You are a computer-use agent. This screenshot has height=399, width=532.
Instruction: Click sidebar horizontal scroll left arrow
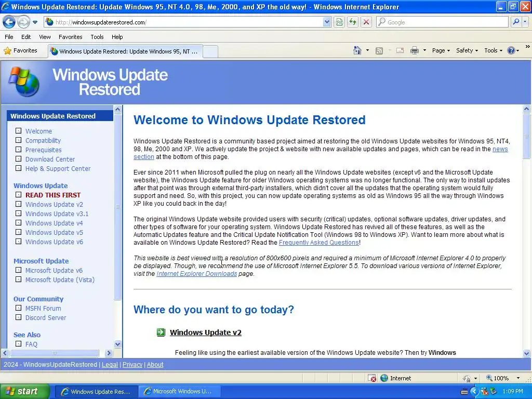[x=5, y=353]
